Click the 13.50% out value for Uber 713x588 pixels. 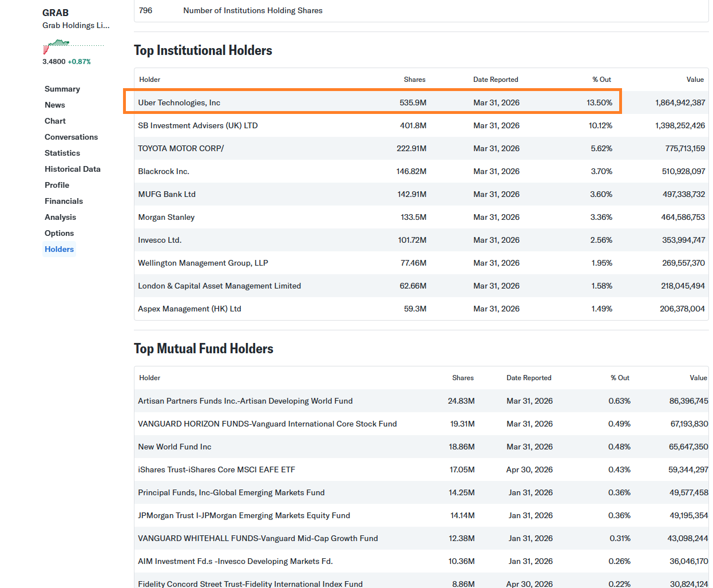tap(599, 102)
